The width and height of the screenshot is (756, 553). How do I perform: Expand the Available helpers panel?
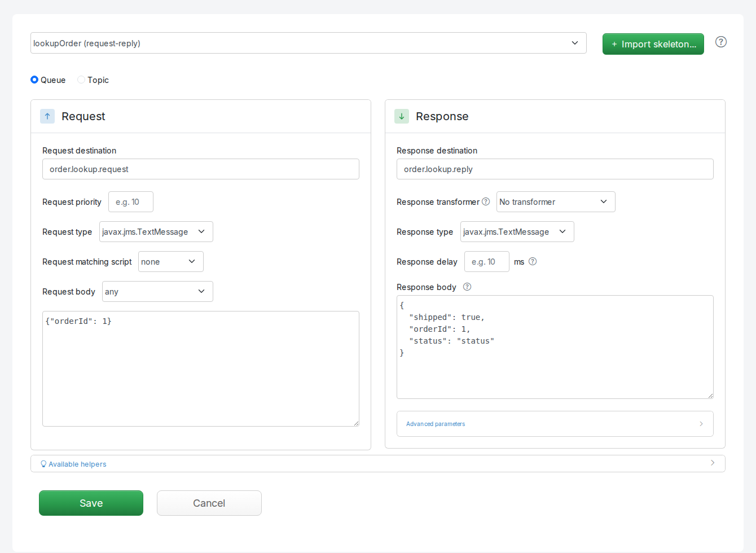point(378,463)
